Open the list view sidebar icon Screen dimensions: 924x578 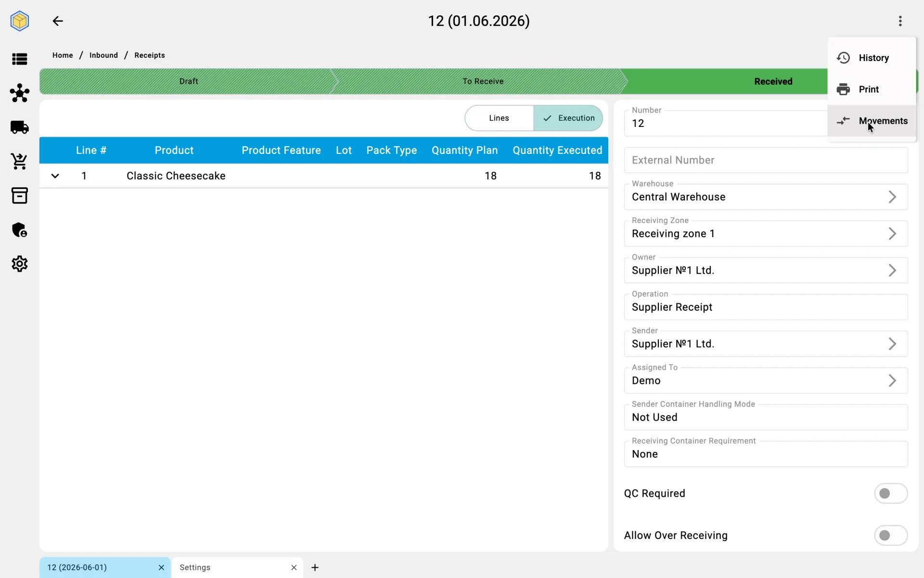pyautogui.click(x=20, y=59)
